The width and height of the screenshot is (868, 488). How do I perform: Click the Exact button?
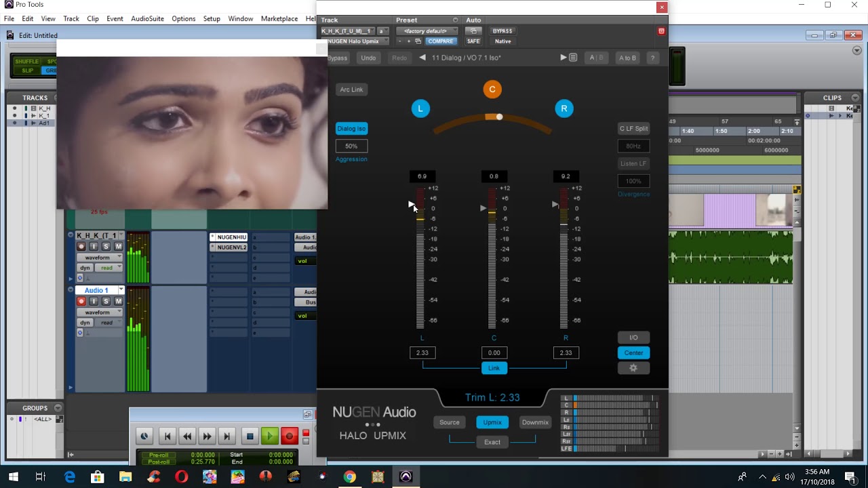[x=492, y=442]
